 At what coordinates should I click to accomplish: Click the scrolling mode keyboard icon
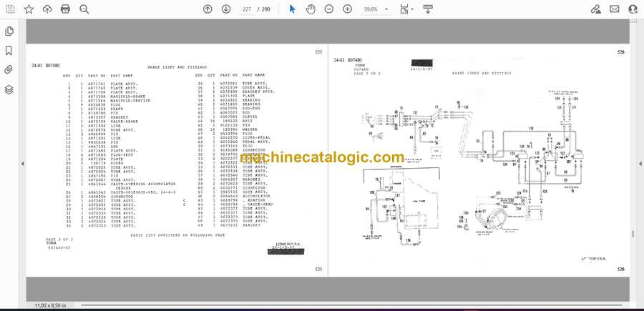428,9
